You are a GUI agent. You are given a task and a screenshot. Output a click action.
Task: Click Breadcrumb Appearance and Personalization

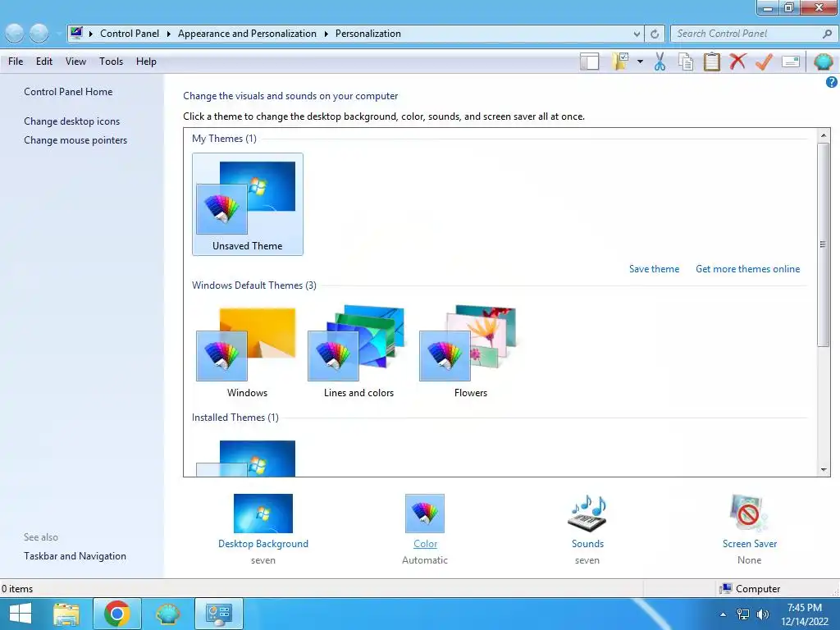click(247, 33)
